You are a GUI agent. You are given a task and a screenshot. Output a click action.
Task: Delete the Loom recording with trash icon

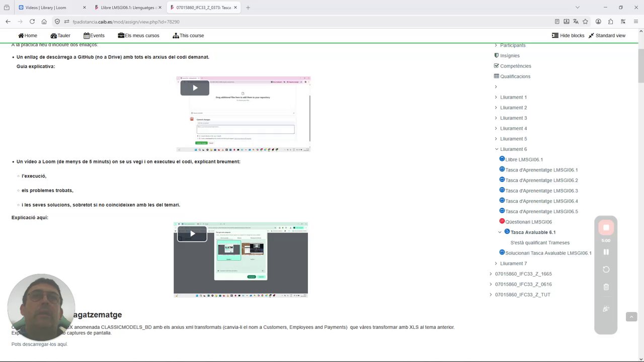point(606,287)
